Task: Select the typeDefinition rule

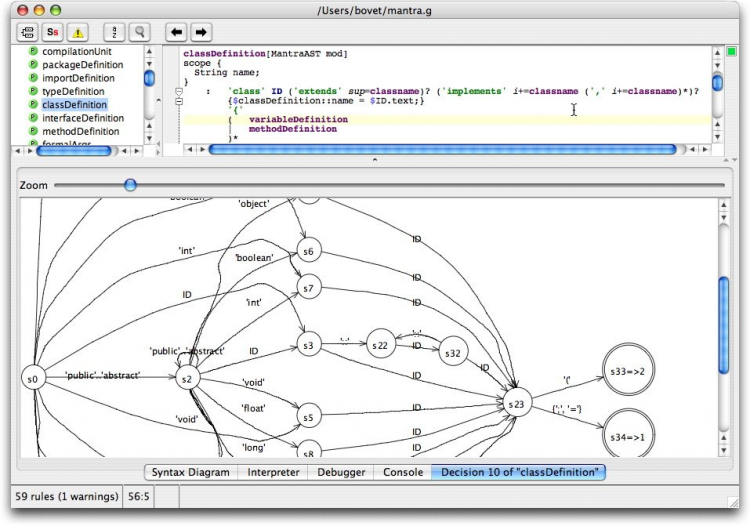Action: [73, 91]
